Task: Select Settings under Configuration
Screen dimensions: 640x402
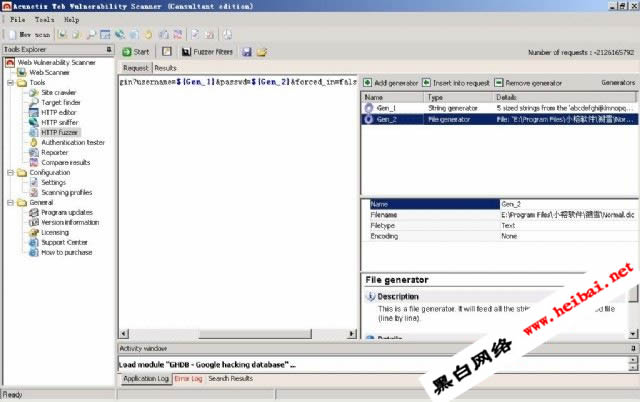Action: pyautogui.click(x=53, y=182)
